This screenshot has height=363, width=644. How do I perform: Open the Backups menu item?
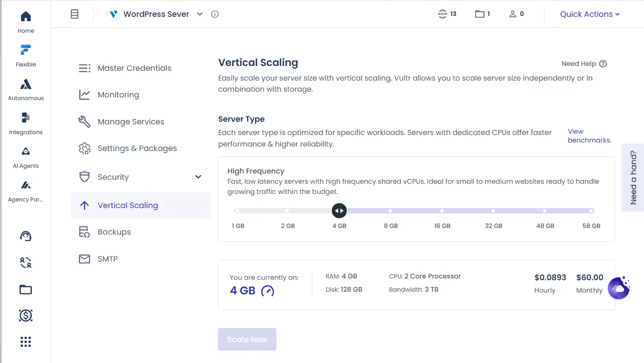(141, 232)
